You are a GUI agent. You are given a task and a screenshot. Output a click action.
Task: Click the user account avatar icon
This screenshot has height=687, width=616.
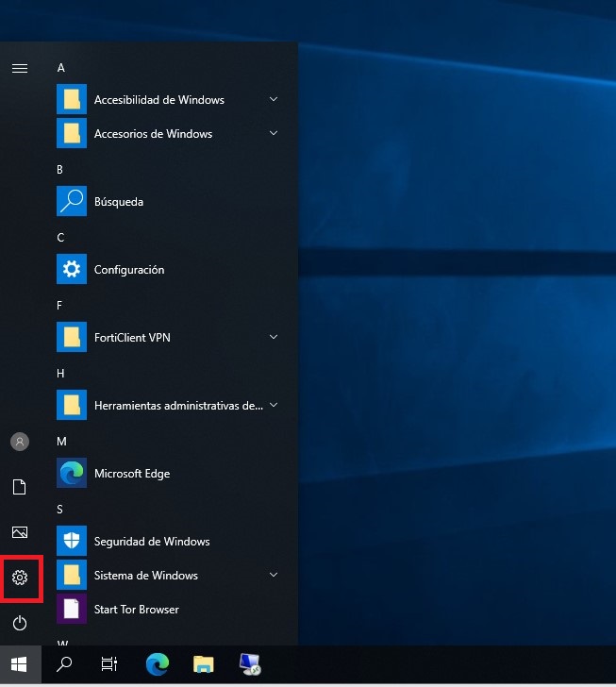(x=20, y=442)
